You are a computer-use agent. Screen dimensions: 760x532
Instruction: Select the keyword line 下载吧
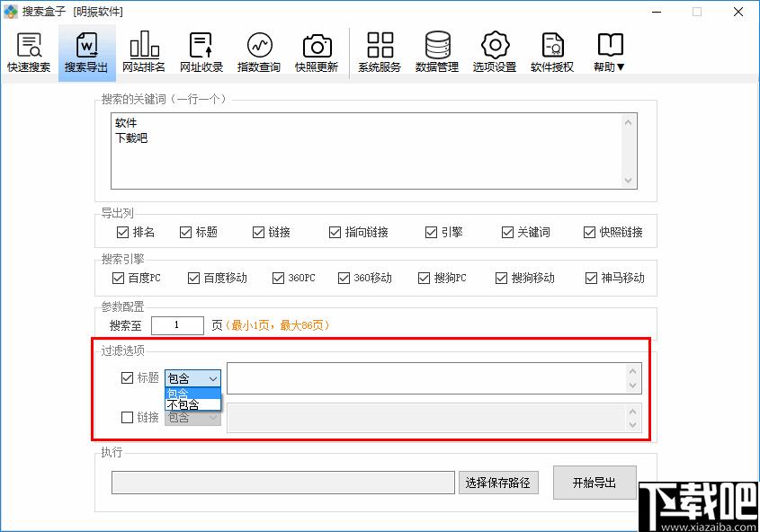click(x=131, y=138)
